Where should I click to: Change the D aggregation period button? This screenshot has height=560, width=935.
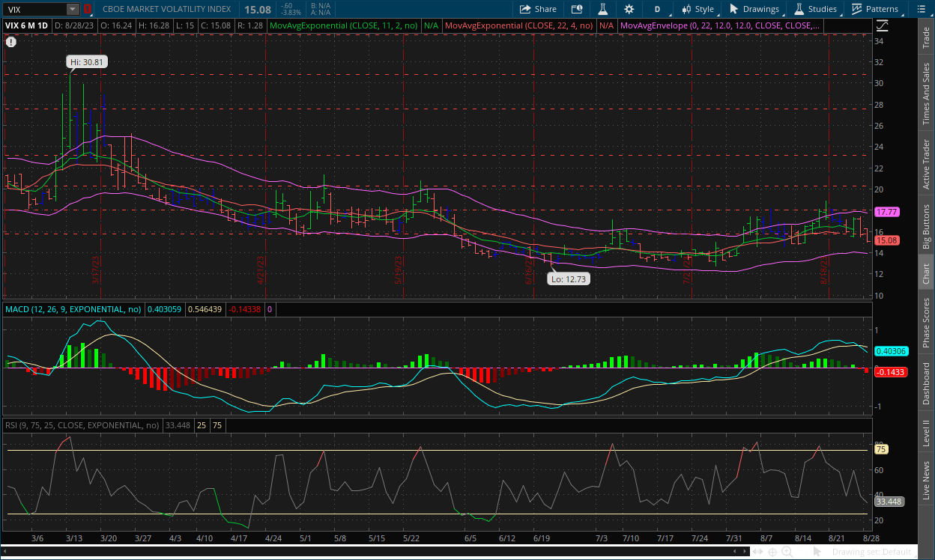[658, 9]
